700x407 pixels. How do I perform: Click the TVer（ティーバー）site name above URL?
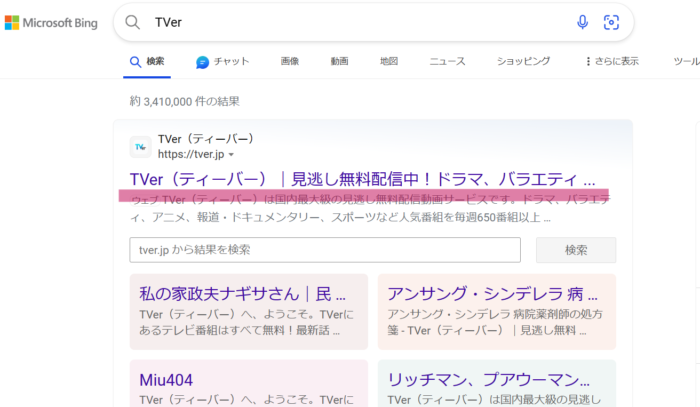coord(206,139)
